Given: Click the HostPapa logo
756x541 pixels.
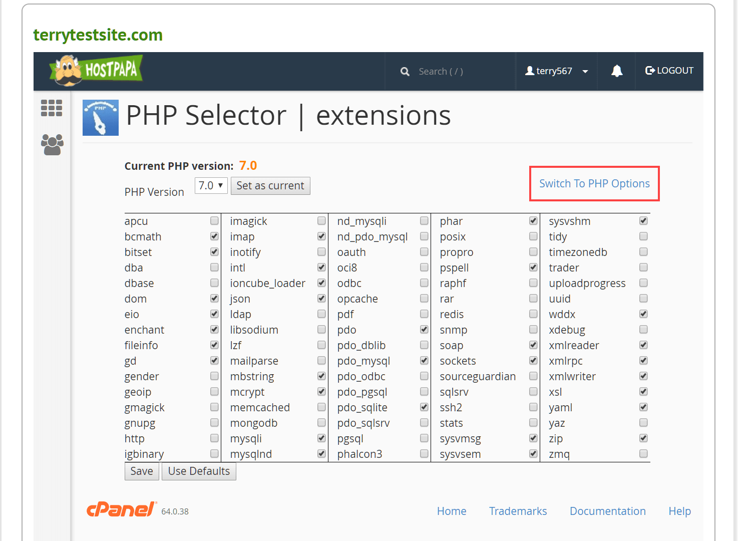Looking at the screenshot, I should click(96, 70).
